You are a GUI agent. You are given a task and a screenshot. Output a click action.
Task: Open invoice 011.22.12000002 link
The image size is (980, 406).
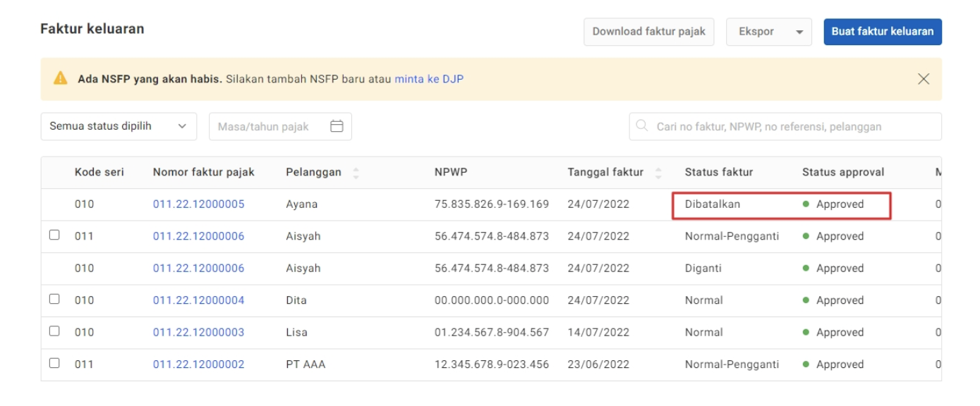(x=198, y=364)
